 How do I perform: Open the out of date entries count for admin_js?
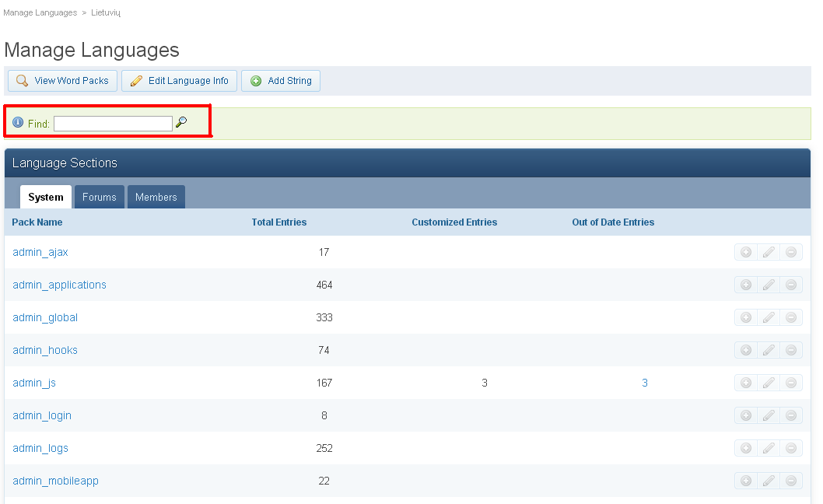coord(645,383)
